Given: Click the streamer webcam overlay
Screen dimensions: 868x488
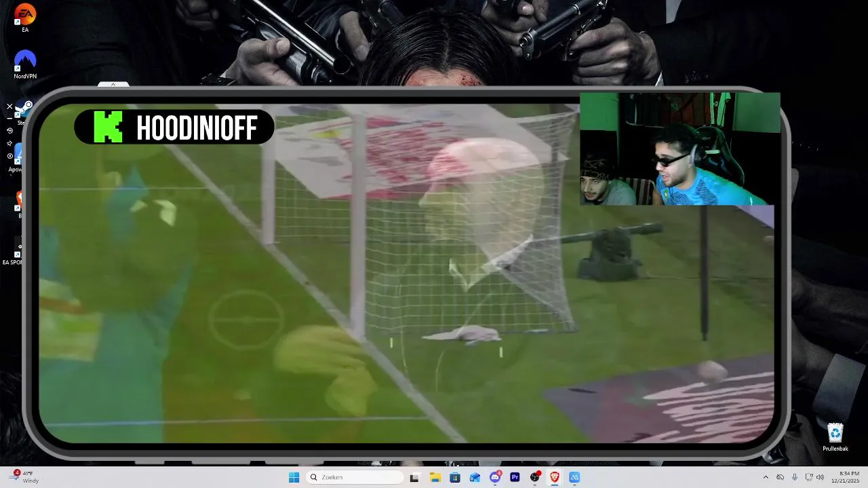Looking at the screenshot, I should (x=679, y=149).
